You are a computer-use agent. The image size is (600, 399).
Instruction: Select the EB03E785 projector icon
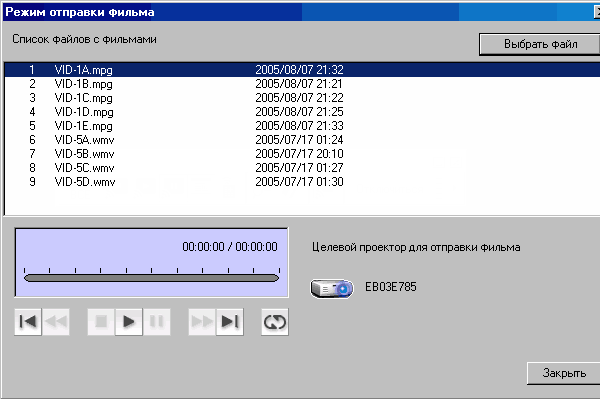coord(332,288)
